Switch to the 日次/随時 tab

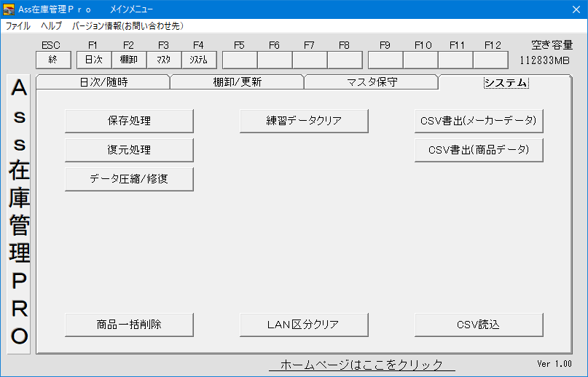103,82
